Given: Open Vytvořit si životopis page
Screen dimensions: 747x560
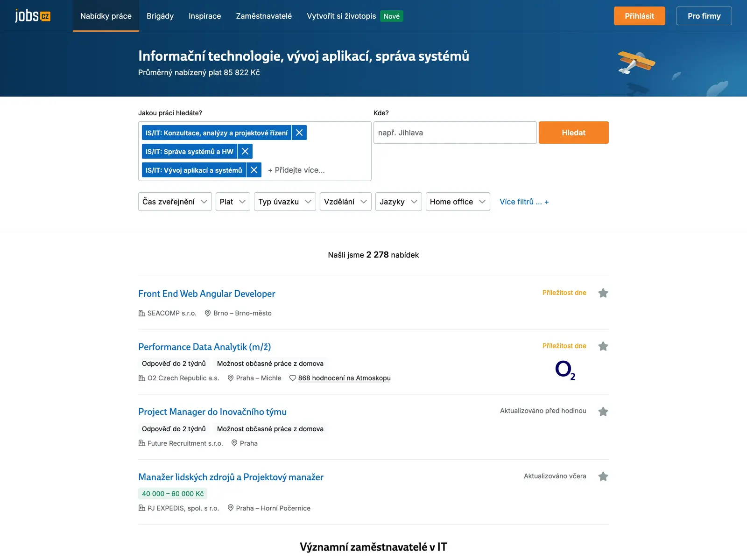Looking at the screenshot, I should 341,16.
